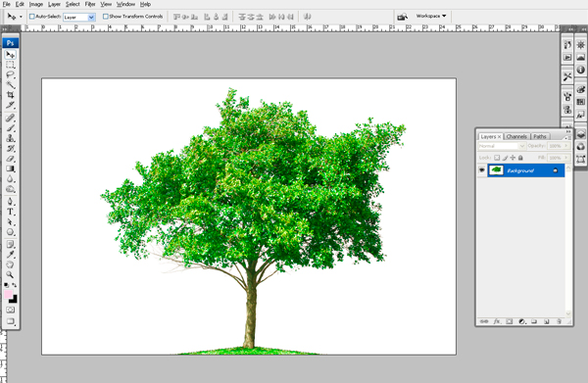Click the Photoshop Ps logo atop toolbox

(x=10, y=43)
